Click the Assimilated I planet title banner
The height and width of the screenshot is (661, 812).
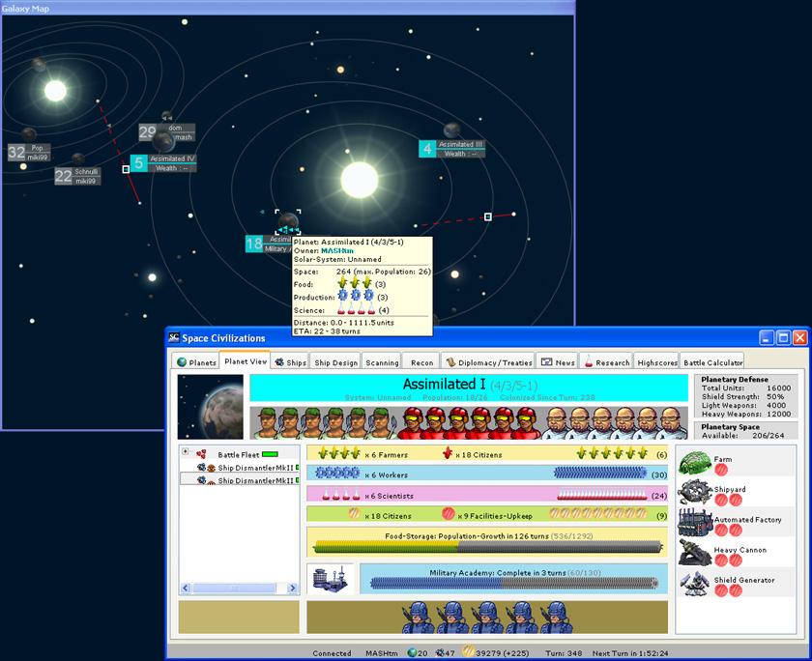[469, 388]
